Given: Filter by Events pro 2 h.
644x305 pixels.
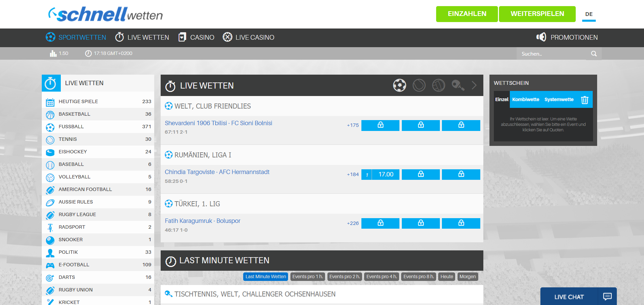Looking at the screenshot, I should click(x=345, y=277).
